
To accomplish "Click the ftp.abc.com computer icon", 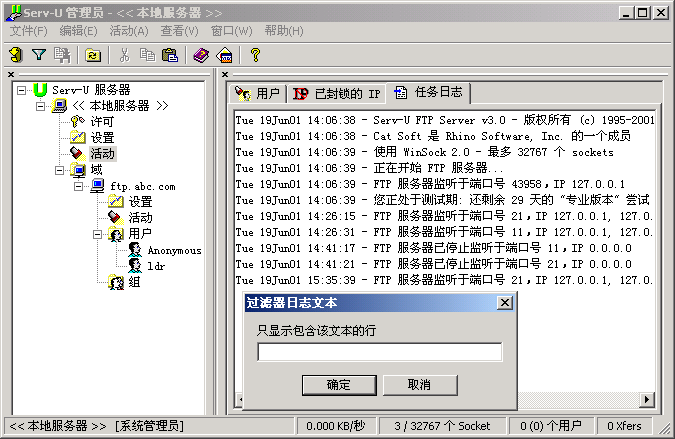I will pos(97,186).
